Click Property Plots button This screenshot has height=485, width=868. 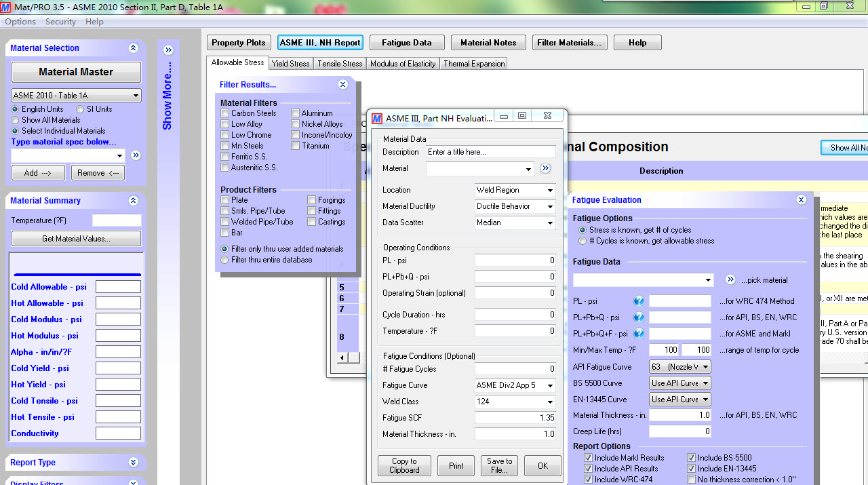point(239,43)
